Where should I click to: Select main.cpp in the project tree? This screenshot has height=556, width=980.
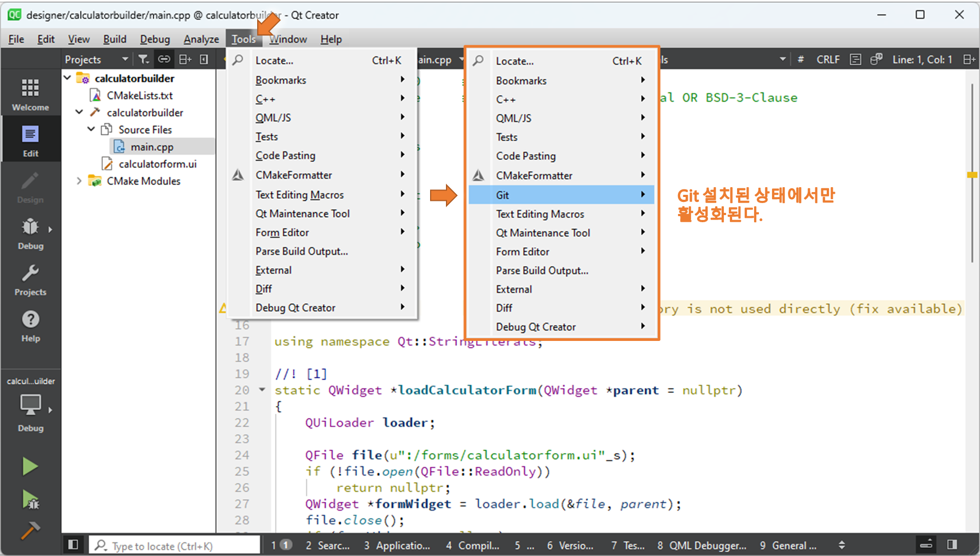(x=152, y=147)
